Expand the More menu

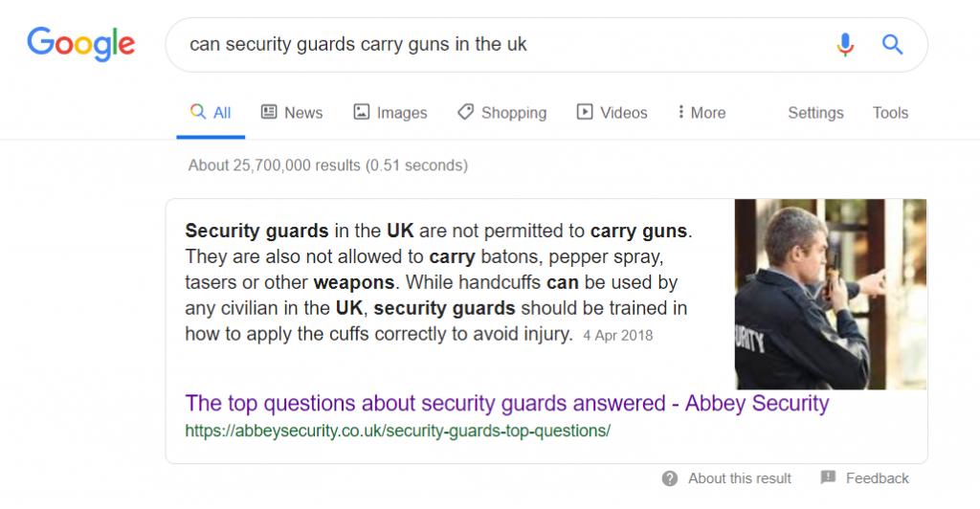click(x=702, y=113)
